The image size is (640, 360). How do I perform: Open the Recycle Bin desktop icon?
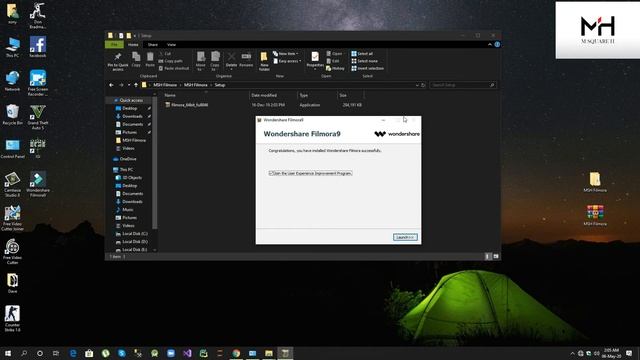tap(12, 115)
